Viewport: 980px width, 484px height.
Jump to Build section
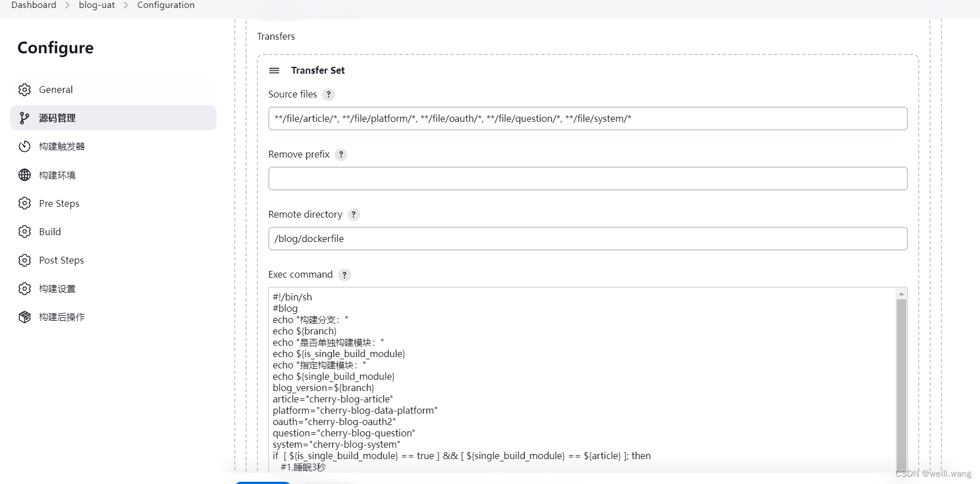pos(113,231)
